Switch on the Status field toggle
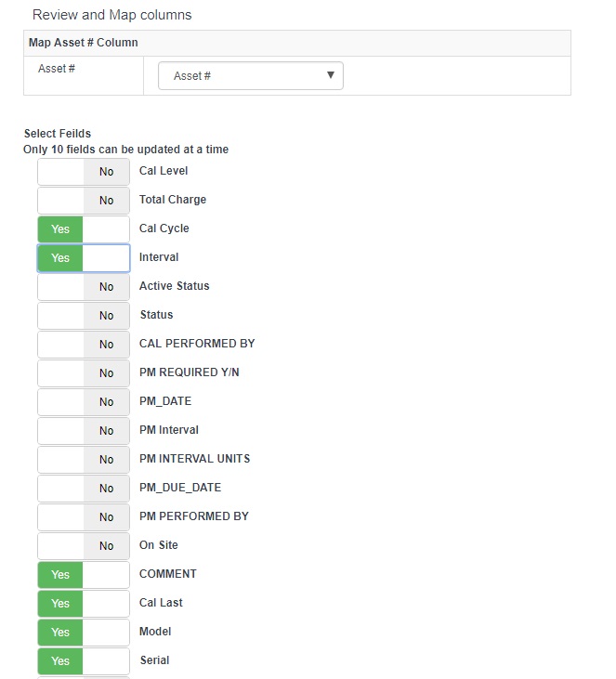Screen dimensions: 616x679 pyautogui.click(x=84, y=316)
